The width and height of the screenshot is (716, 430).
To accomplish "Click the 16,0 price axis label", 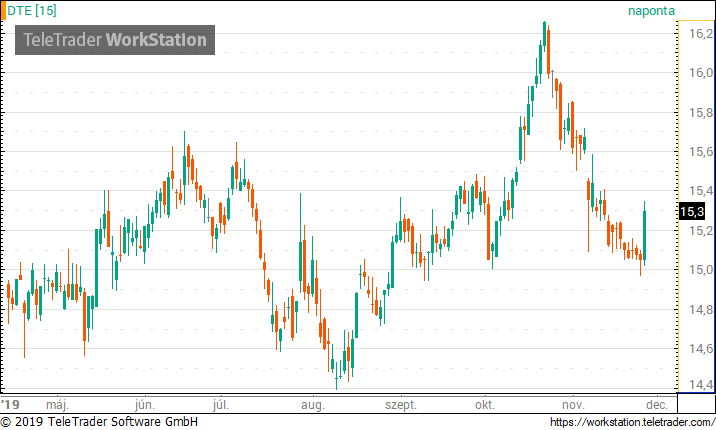I will point(700,73).
